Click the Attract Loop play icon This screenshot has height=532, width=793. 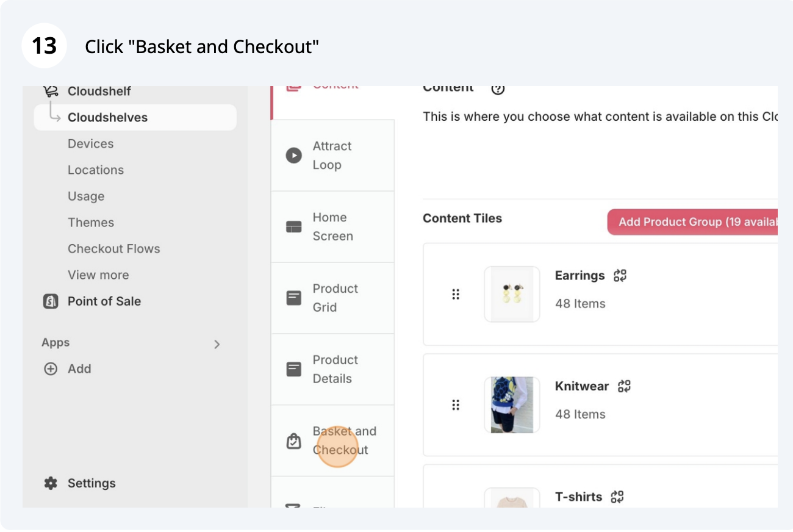(294, 155)
